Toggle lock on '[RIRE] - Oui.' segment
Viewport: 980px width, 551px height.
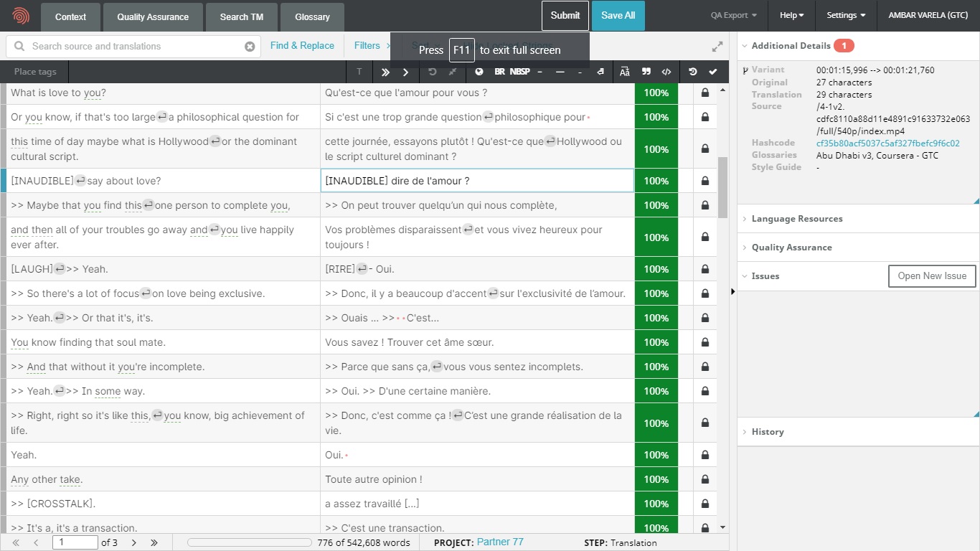pyautogui.click(x=705, y=269)
